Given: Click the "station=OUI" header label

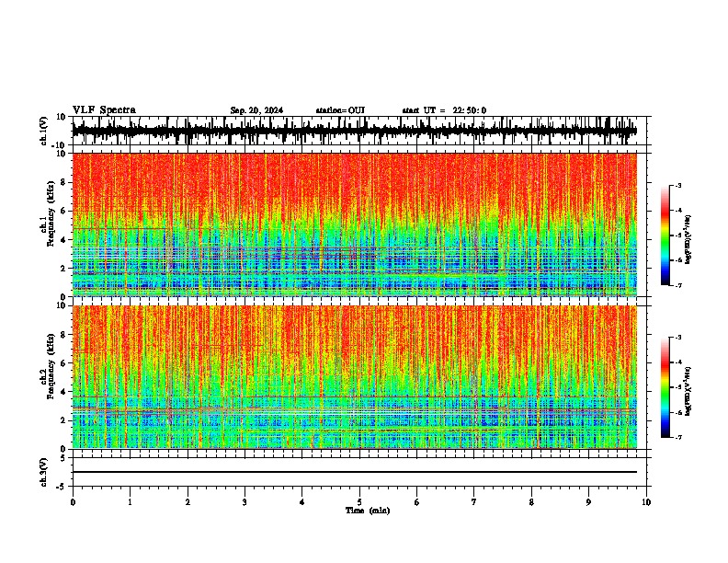Looking at the screenshot, I should (340, 110).
